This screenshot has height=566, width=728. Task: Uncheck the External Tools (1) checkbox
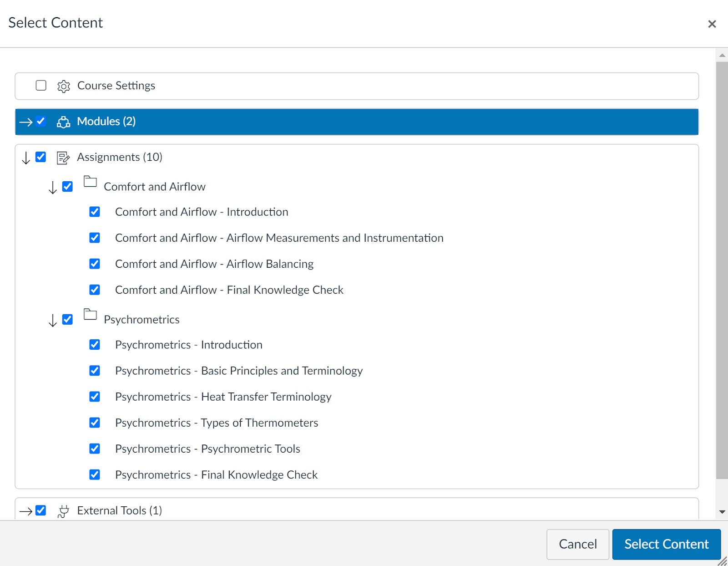41,510
